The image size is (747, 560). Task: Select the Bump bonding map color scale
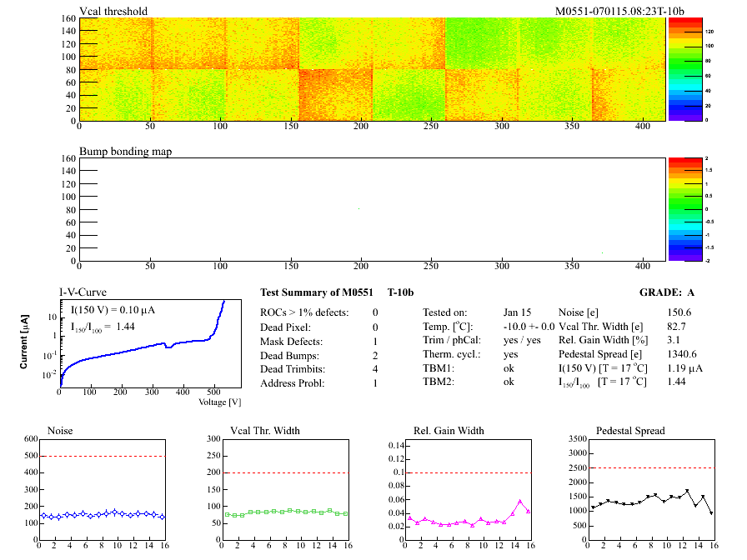click(676, 208)
